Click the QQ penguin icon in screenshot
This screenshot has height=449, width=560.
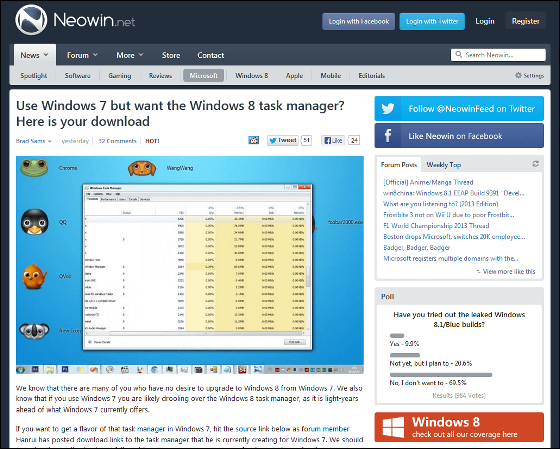[x=34, y=222]
